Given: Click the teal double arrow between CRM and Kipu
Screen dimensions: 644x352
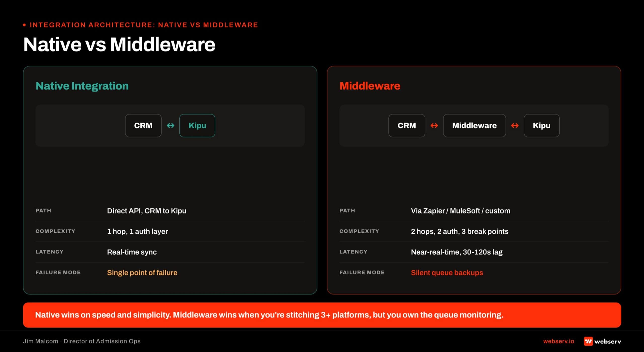Looking at the screenshot, I should click(x=171, y=125).
